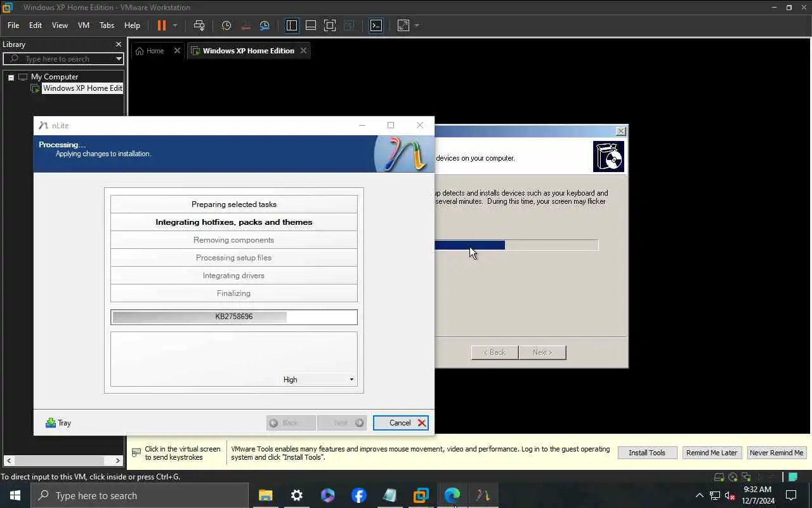Click the VM CD/DVD status icon
Screen dimensions: 812x508
733,477
